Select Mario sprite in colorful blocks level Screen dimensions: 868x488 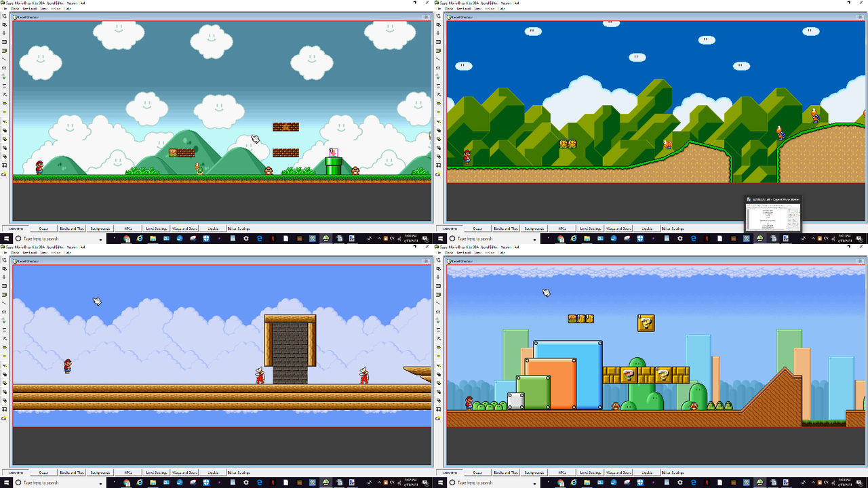pos(469,403)
